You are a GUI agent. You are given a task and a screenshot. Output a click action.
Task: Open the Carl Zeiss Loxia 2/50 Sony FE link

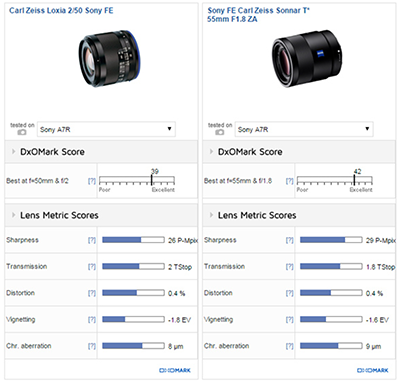tap(61, 11)
